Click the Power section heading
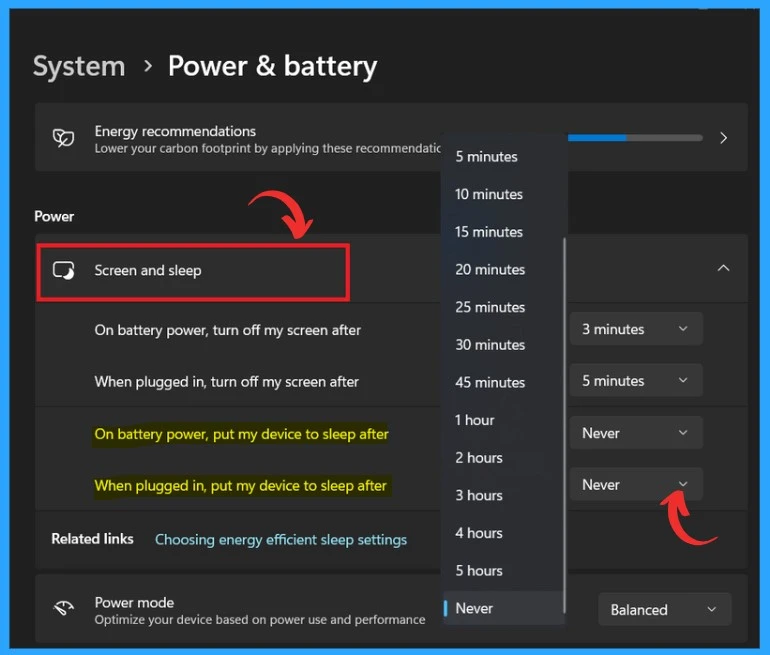This screenshot has height=655, width=770. tap(54, 217)
